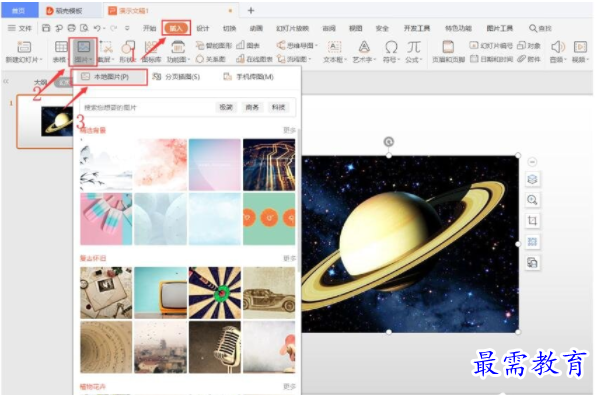Image resolution: width=595 pixels, height=395 pixels.
Task: Open the 首页 home window tab
Action: 19,11
